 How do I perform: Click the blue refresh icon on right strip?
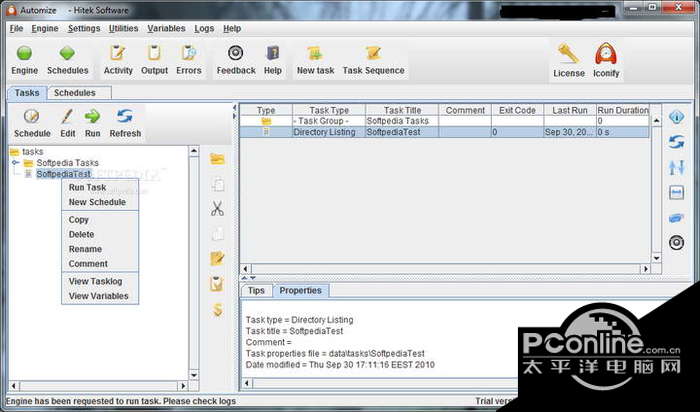coord(676,142)
